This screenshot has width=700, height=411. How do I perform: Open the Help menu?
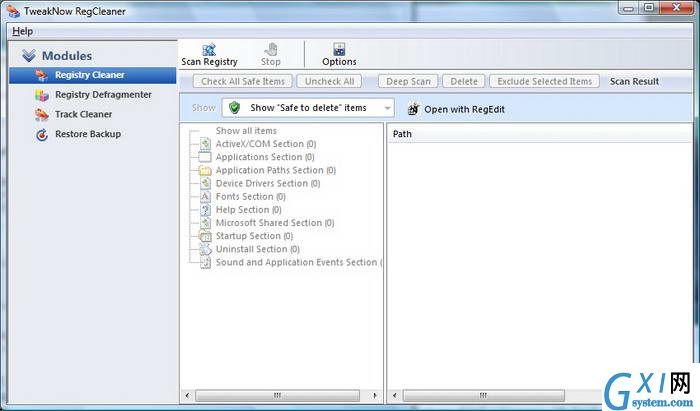(22, 31)
